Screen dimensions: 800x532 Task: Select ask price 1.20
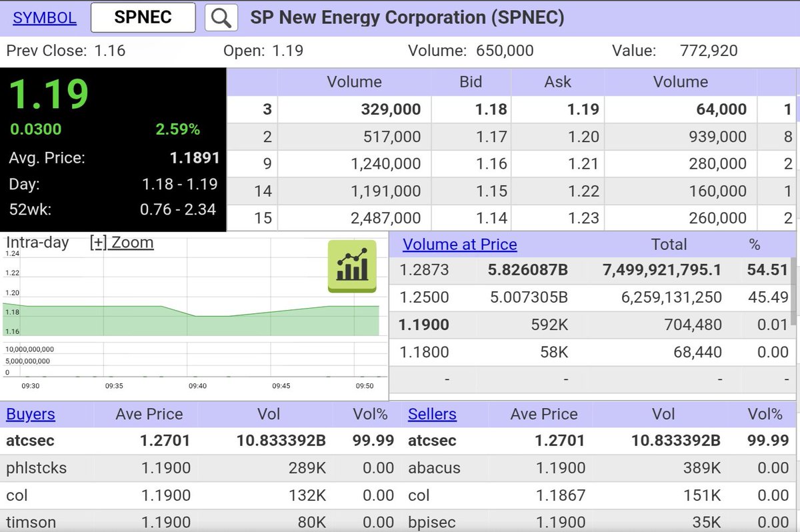[584, 137]
